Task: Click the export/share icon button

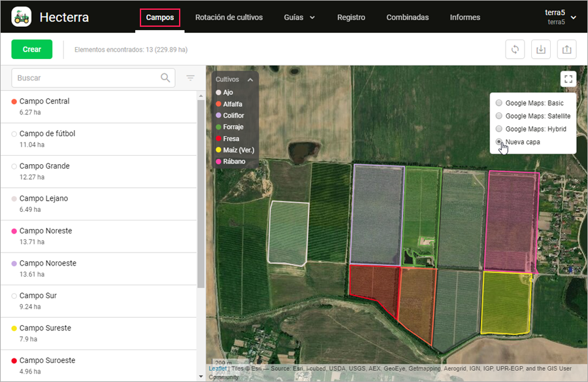Action: coord(566,50)
